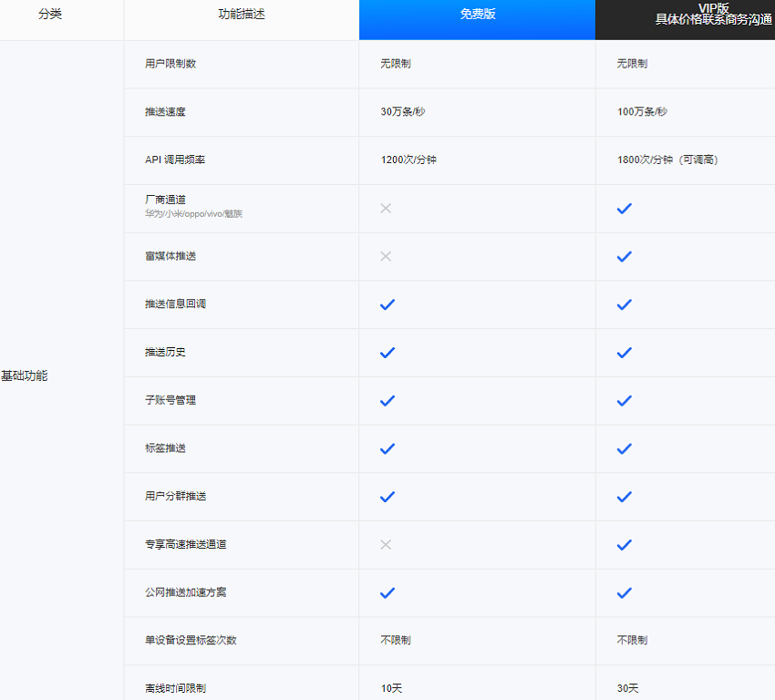Click the 公网推送加速方案 feature label
This screenshot has height=700, width=775.
click(186, 592)
